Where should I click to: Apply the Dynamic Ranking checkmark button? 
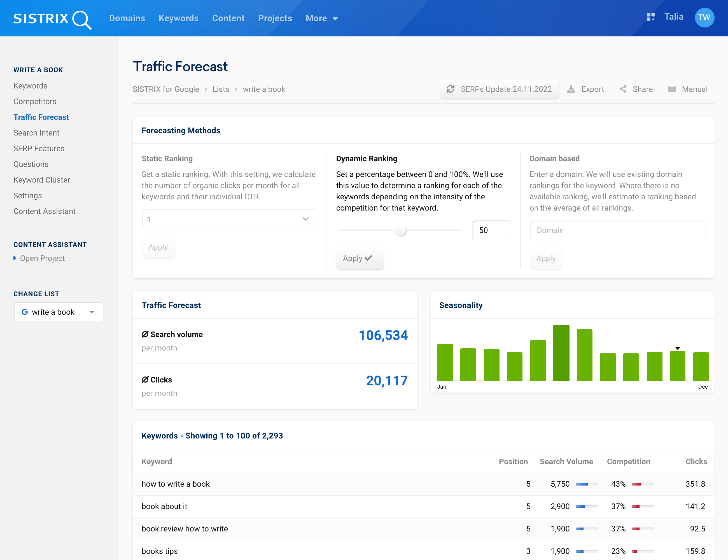click(359, 258)
